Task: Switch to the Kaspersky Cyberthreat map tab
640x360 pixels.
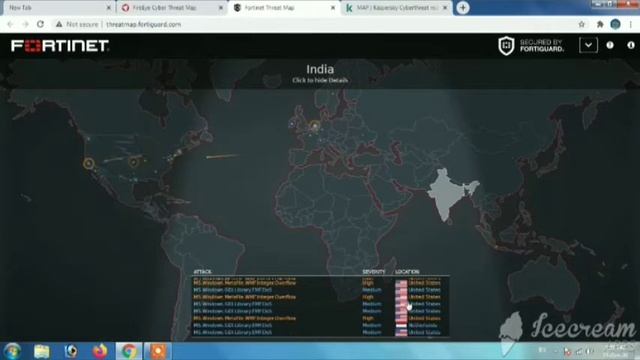Action: [397, 8]
